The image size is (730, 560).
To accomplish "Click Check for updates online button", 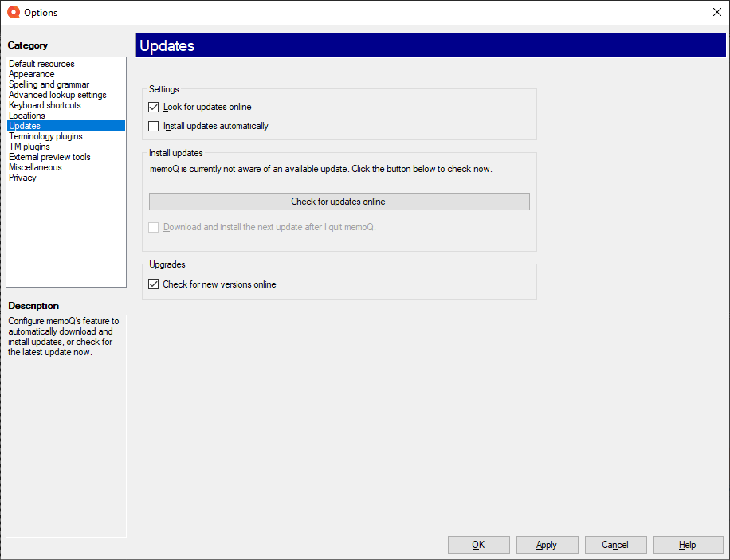I will (339, 202).
